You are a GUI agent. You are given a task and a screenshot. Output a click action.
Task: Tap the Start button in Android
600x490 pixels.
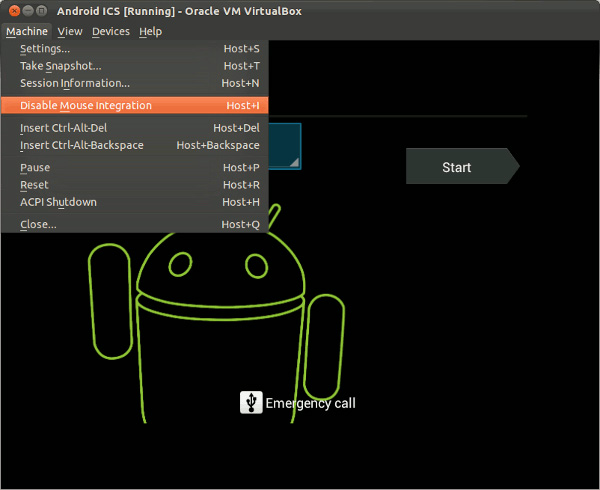[x=462, y=166]
